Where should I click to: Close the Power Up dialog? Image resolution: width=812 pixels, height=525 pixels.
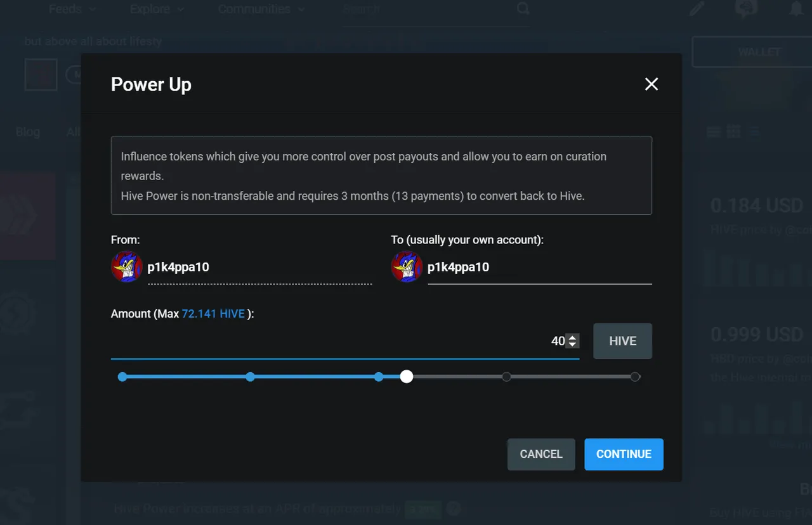pyautogui.click(x=652, y=84)
